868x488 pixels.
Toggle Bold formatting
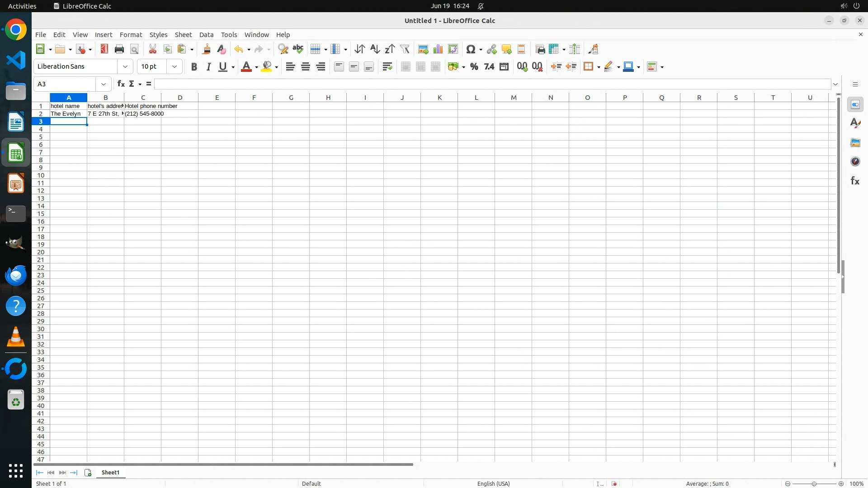[x=194, y=67]
